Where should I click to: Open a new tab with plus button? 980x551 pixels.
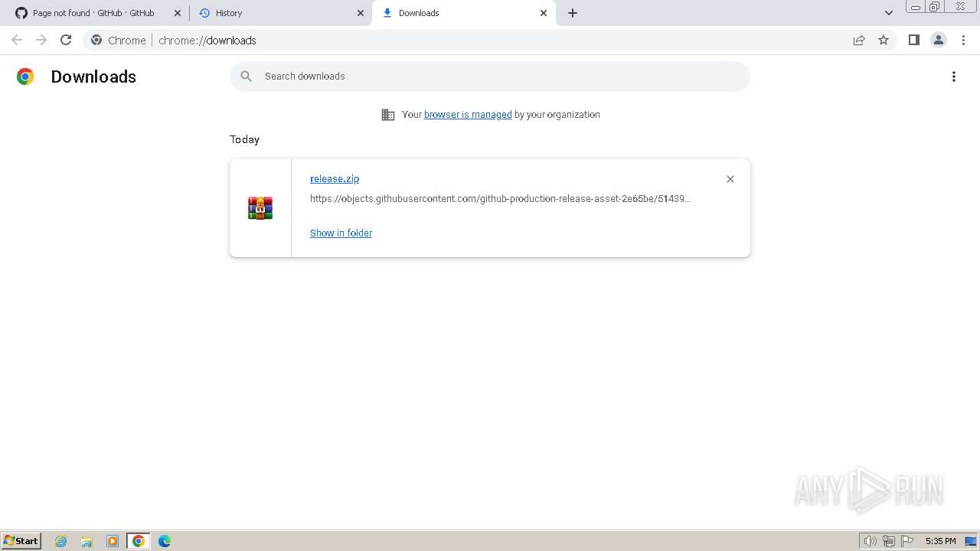[573, 13]
